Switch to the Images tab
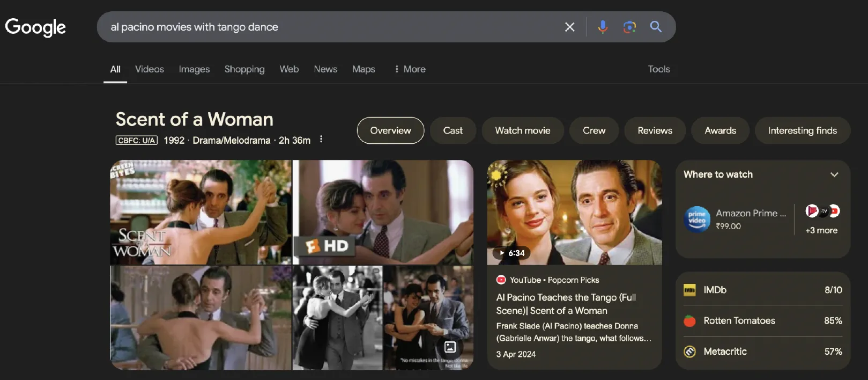The image size is (868, 380). pyautogui.click(x=194, y=69)
